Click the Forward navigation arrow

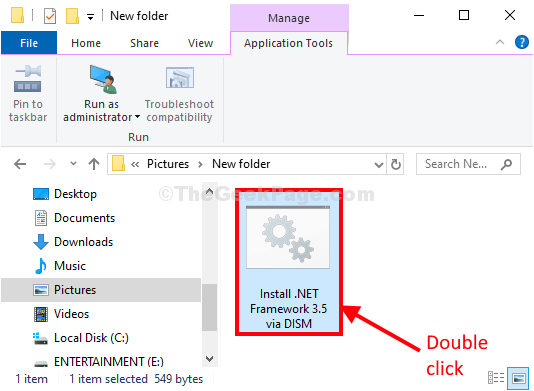[x=50, y=164]
